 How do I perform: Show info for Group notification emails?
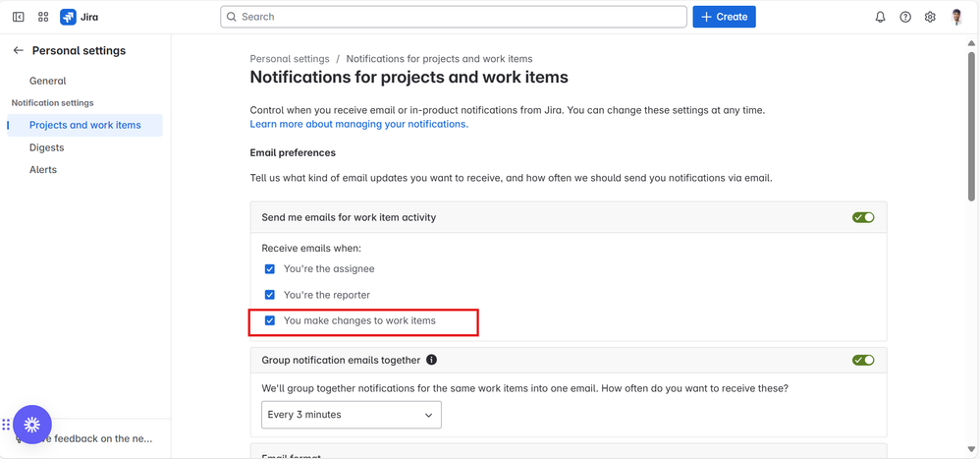pyautogui.click(x=431, y=361)
